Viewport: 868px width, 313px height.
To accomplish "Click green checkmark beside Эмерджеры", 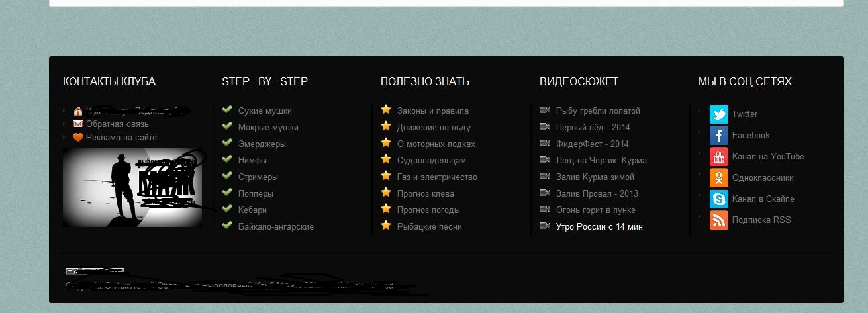I will click(x=227, y=143).
